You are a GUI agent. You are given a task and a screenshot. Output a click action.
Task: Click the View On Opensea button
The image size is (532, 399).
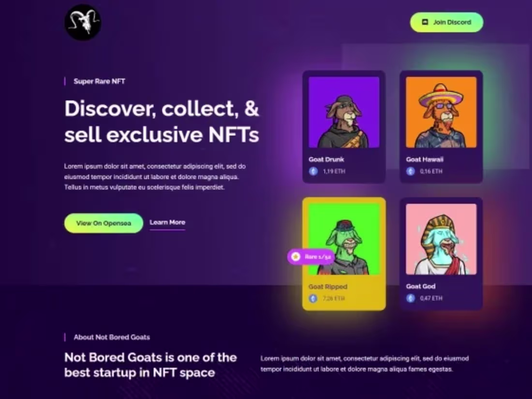[x=103, y=223]
